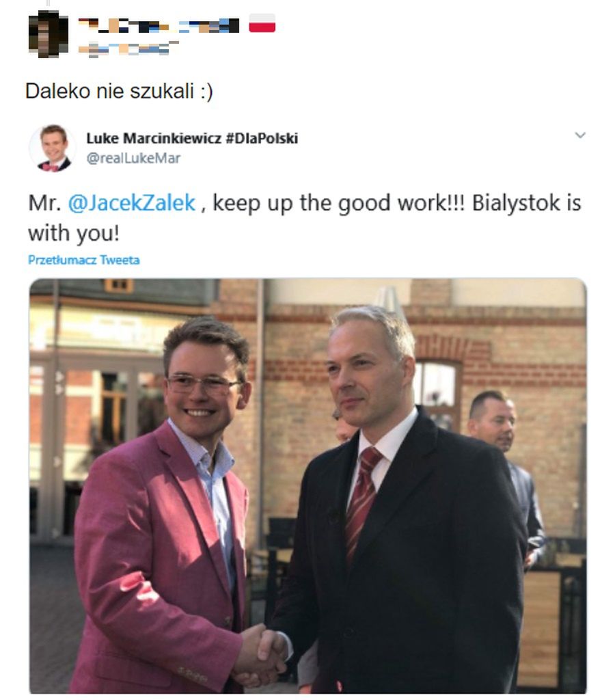This screenshot has width=615, height=700.
Task: Open the @JacekZalek mention
Action: coord(132,203)
